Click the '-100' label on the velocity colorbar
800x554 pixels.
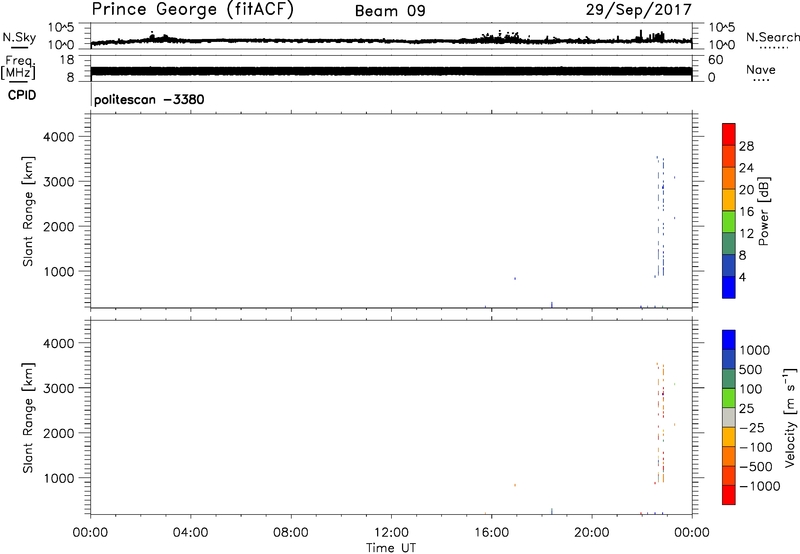756,447
